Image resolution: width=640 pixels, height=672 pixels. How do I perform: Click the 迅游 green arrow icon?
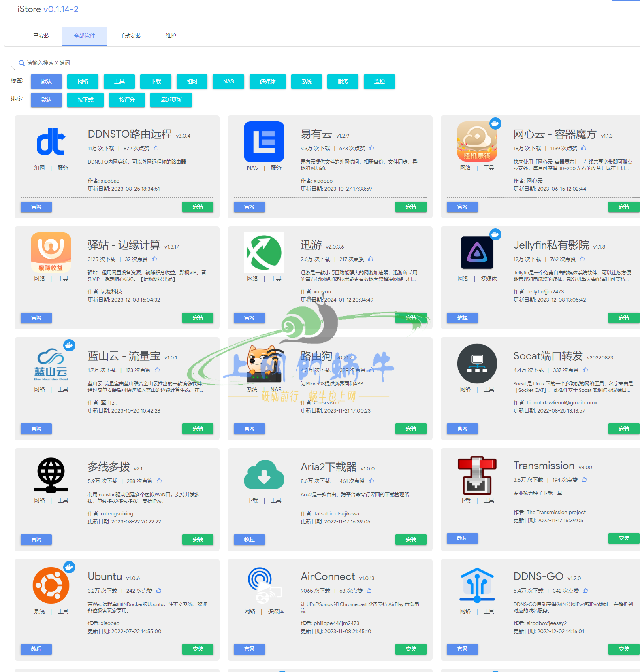coord(264,253)
